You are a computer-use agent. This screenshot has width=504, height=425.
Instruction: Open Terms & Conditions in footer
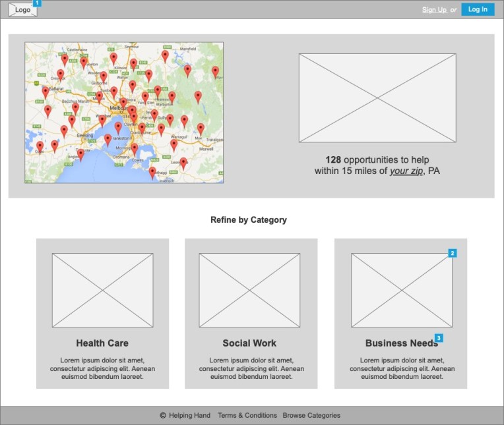247,416
